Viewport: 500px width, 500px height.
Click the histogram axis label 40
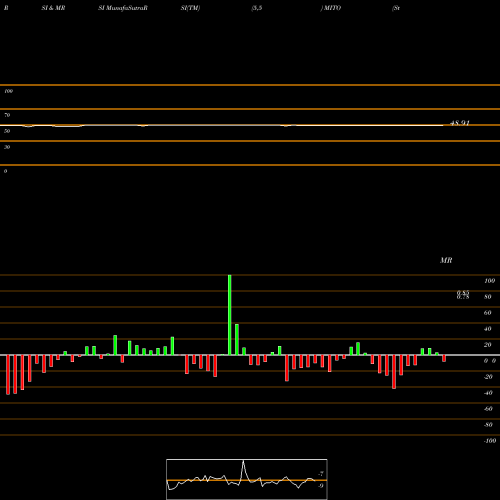click(488, 329)
